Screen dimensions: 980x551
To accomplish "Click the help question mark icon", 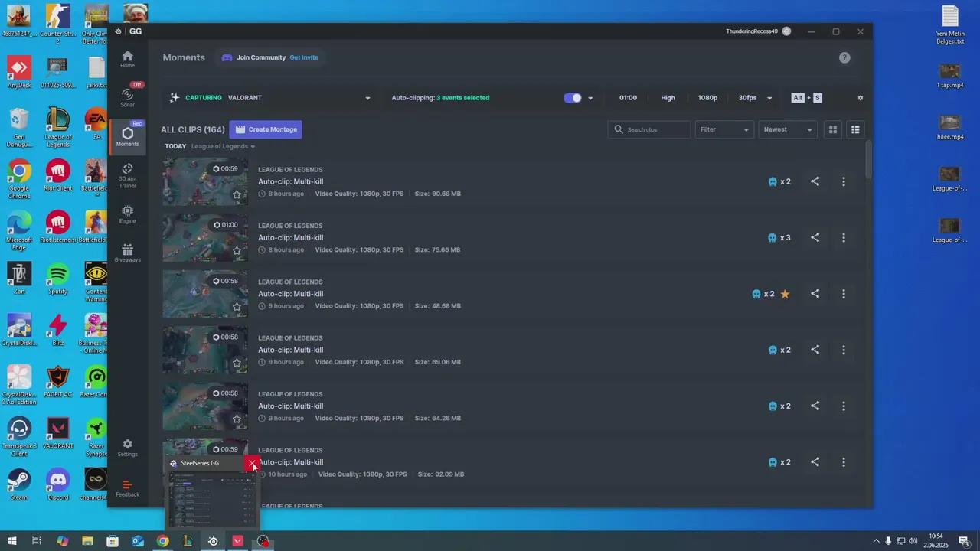I will pyautogui.click(x=844, y=57).
